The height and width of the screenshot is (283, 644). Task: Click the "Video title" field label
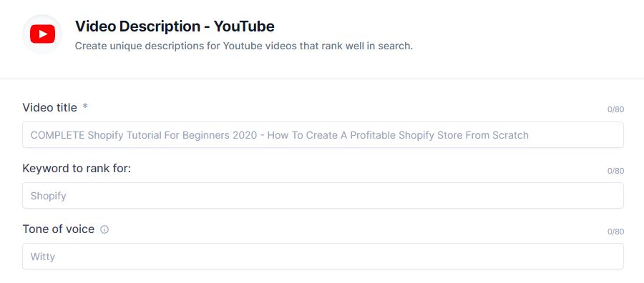pyautogui.click(x=49, y=107)
